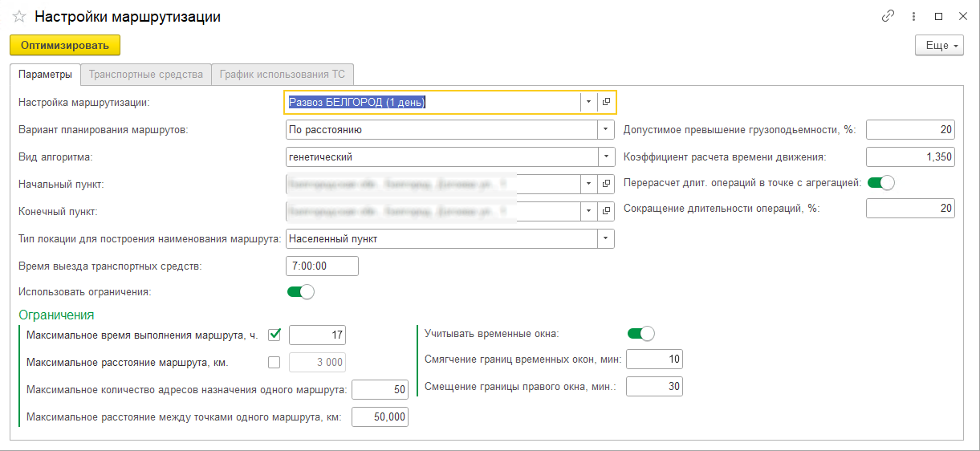Enable Максимальное расстояние маршрута checkbox
980x451 pixels.
[274, 362]
